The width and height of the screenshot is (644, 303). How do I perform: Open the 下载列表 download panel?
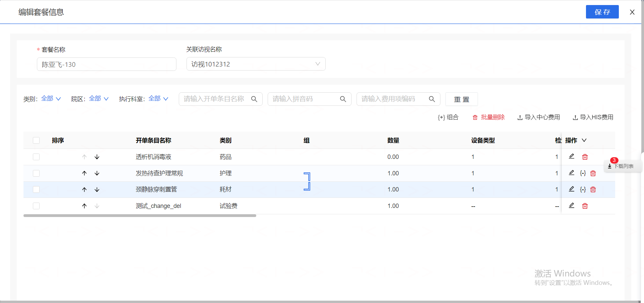click(x=623, y=166)
